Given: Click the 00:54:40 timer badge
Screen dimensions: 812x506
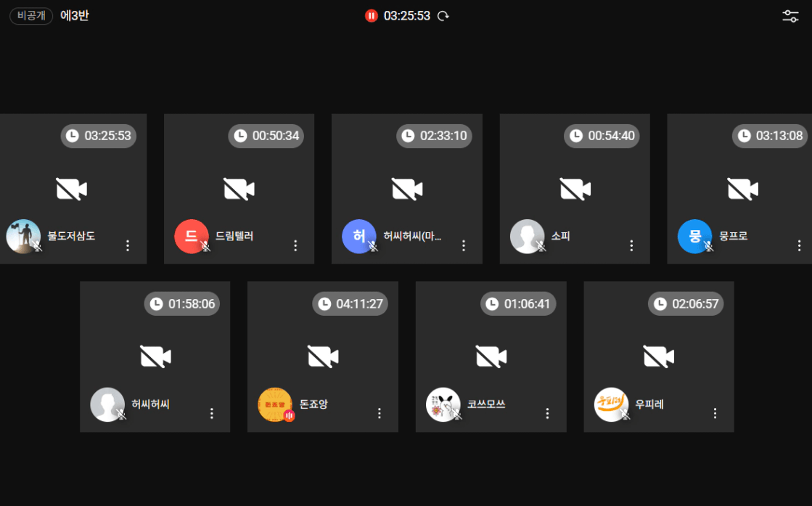Looking at the screenshot, I should pos(602,136).
